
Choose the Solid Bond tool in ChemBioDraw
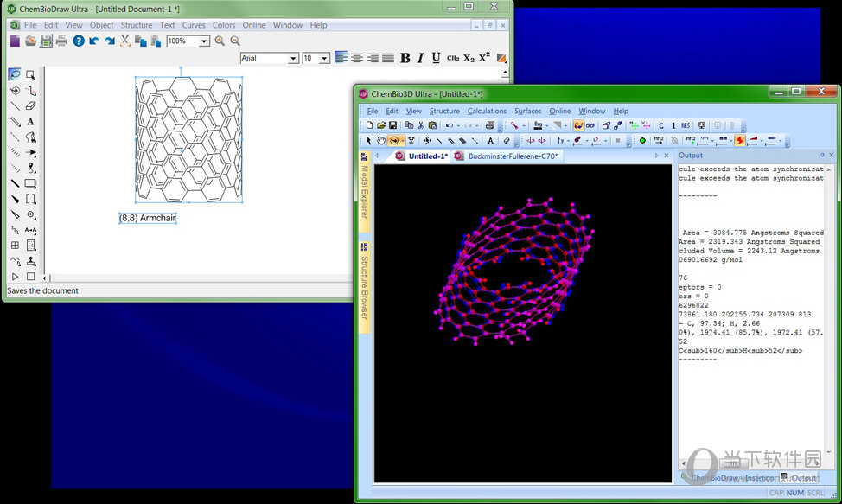(15, 105)
